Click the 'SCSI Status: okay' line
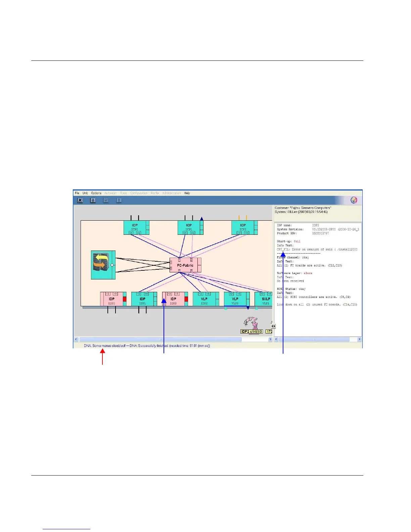The width and height of the screenshot is (411, 532). pyautogui.click(x=291, y=289)
